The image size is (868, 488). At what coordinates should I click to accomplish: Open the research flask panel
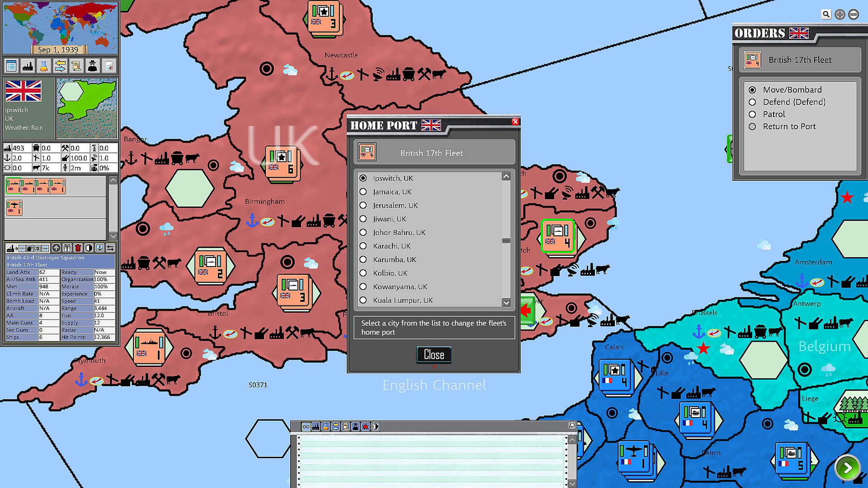[x=44, y=66]
